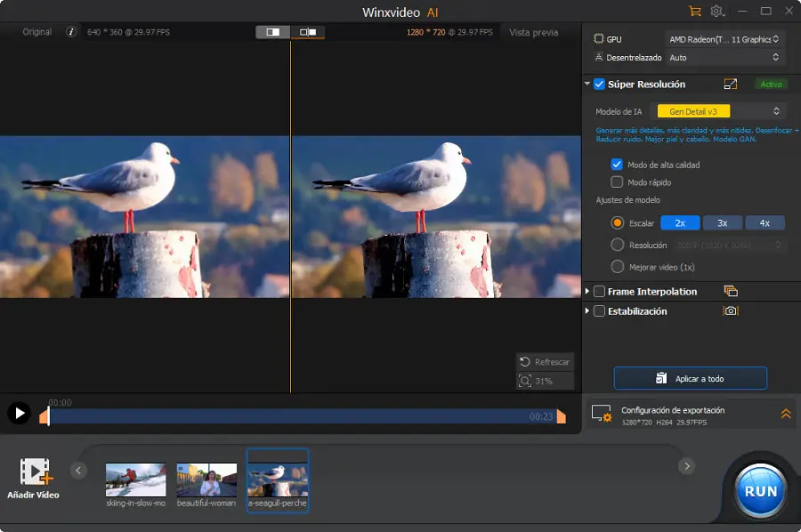The image size is (801, 532).
Task: Open the GPU selection dropdown
Action: point(724,39)
